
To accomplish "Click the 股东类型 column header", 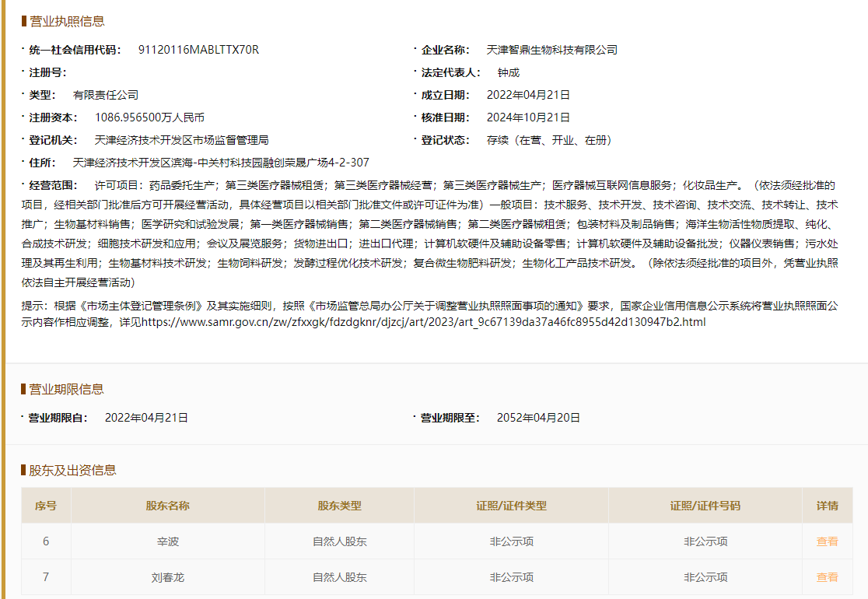I will point(339,506).
